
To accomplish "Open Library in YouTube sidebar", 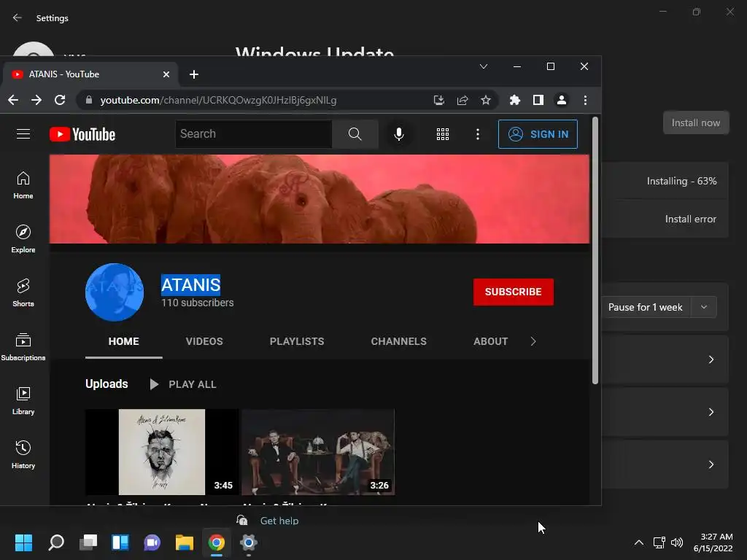I will pos(23,401).
